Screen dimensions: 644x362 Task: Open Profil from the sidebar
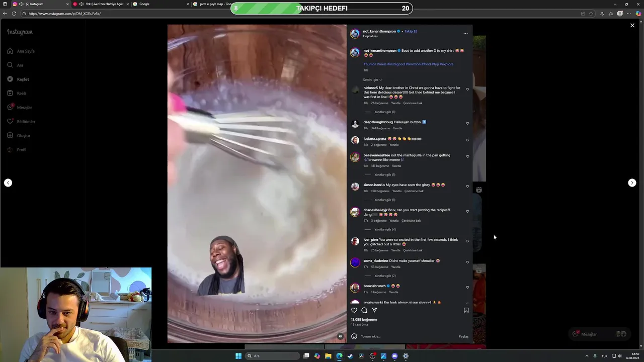point(17,149)
